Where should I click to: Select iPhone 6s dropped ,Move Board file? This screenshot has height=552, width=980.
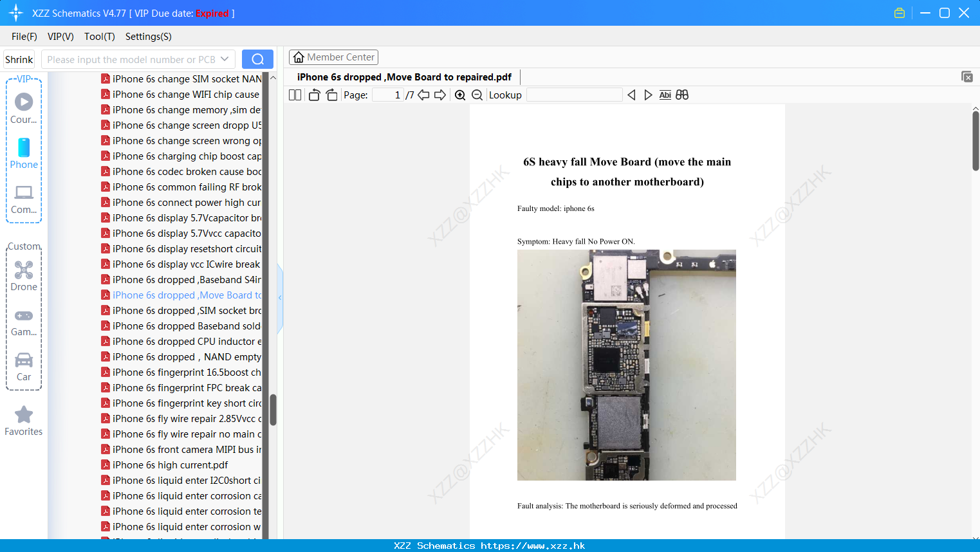pos(181,295)
